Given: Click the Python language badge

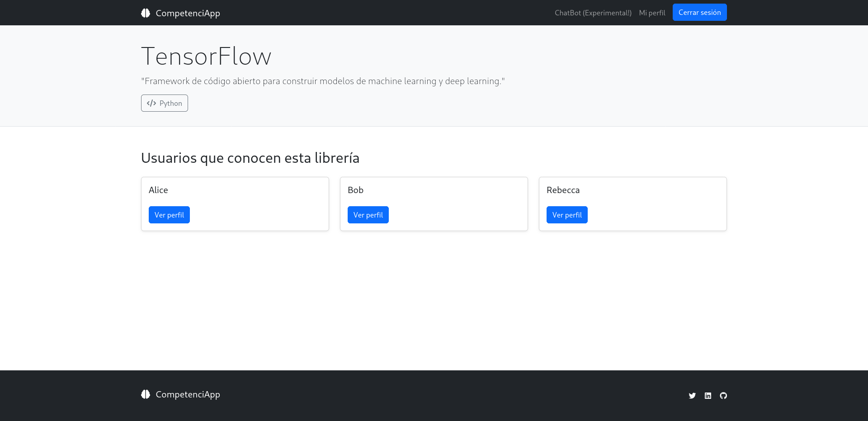Looking at the screenshot, I should [165, 103].
